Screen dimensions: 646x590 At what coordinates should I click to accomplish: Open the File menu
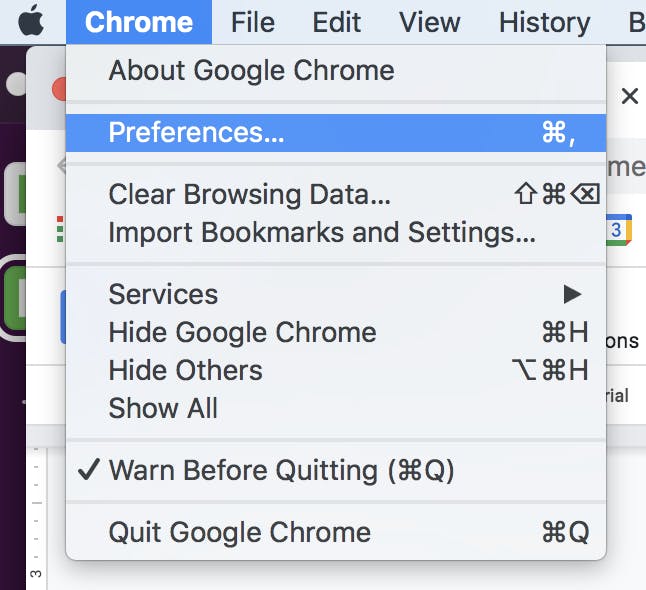coord(252,22)
